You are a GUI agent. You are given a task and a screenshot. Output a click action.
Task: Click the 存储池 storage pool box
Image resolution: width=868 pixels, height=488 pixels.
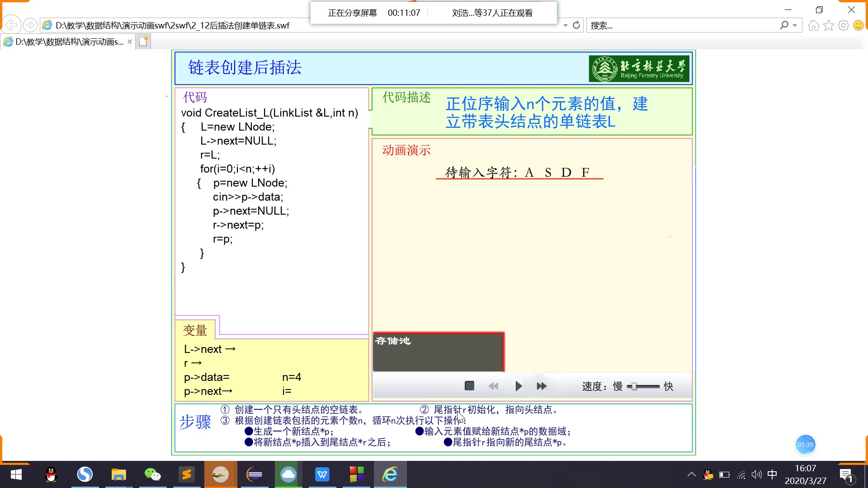click(x=439, y=352)
